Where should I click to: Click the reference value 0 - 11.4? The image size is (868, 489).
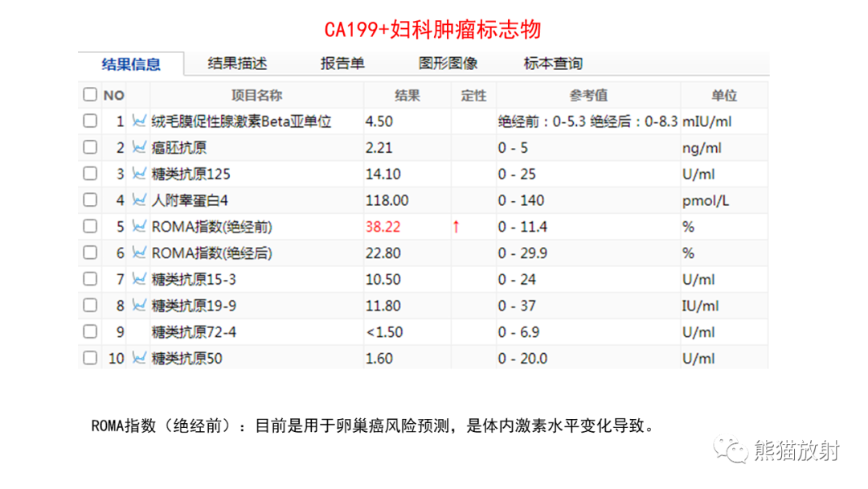coord(522,227)
